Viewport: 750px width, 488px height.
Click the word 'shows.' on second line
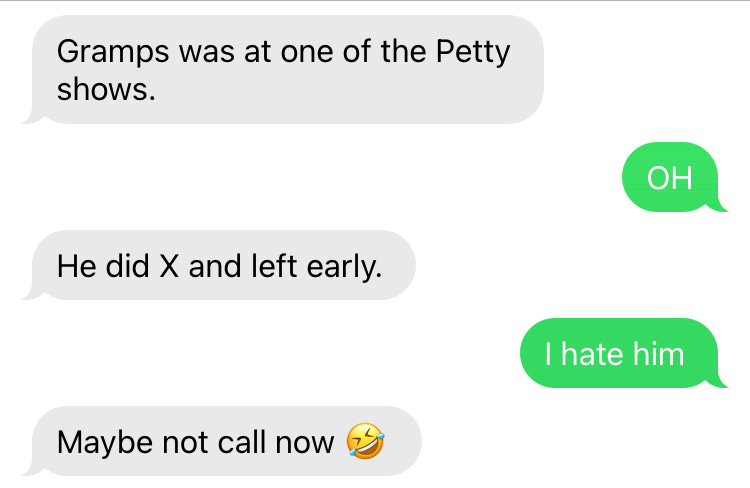106,89
